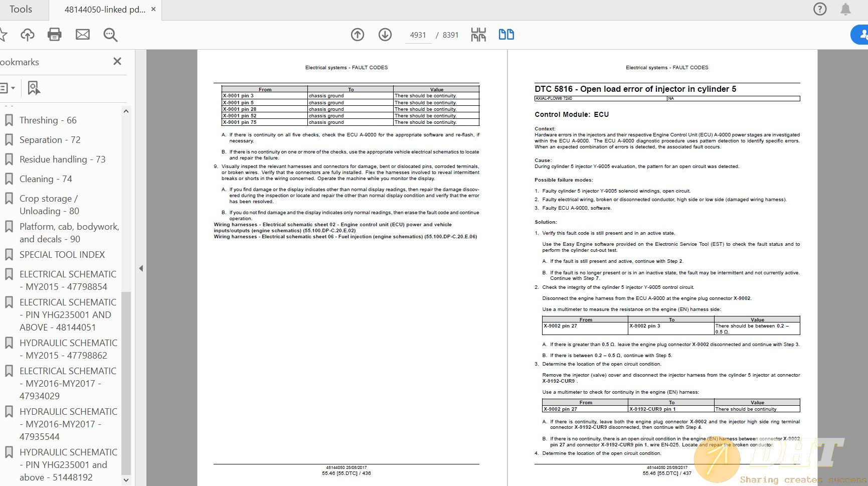Click the 'Solution:' label on right page

(546, 222)
